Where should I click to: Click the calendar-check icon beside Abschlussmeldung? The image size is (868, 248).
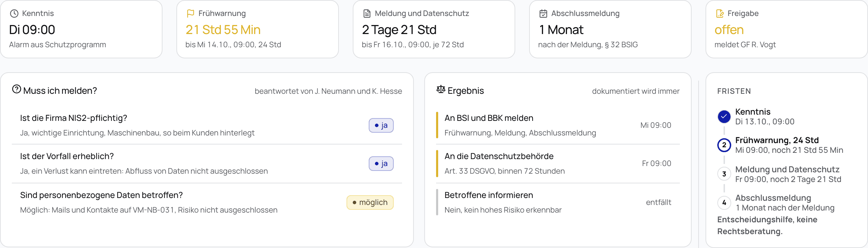coord(543,14)
